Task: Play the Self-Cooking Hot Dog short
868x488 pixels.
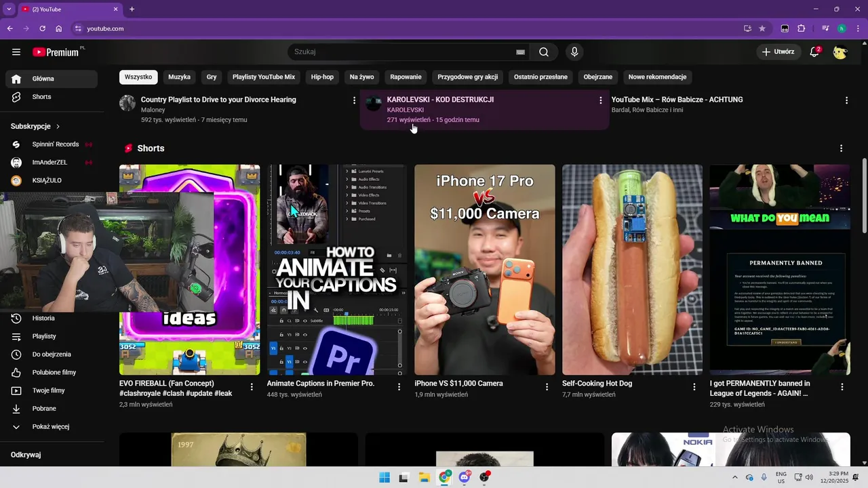Action: coord(632,270)
